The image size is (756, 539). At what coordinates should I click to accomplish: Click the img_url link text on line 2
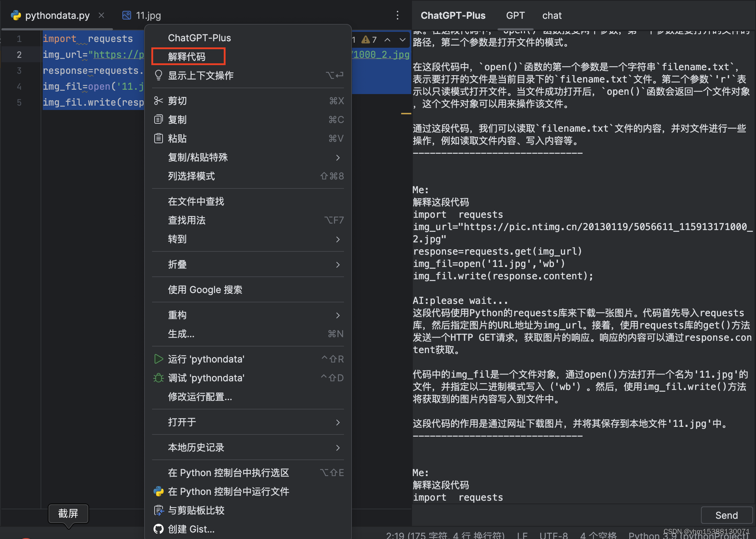click(119, 55)
